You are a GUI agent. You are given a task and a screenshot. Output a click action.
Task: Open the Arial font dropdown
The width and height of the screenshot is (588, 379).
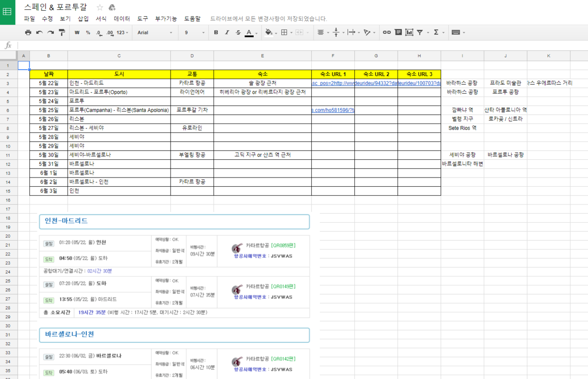coord(155,32)
